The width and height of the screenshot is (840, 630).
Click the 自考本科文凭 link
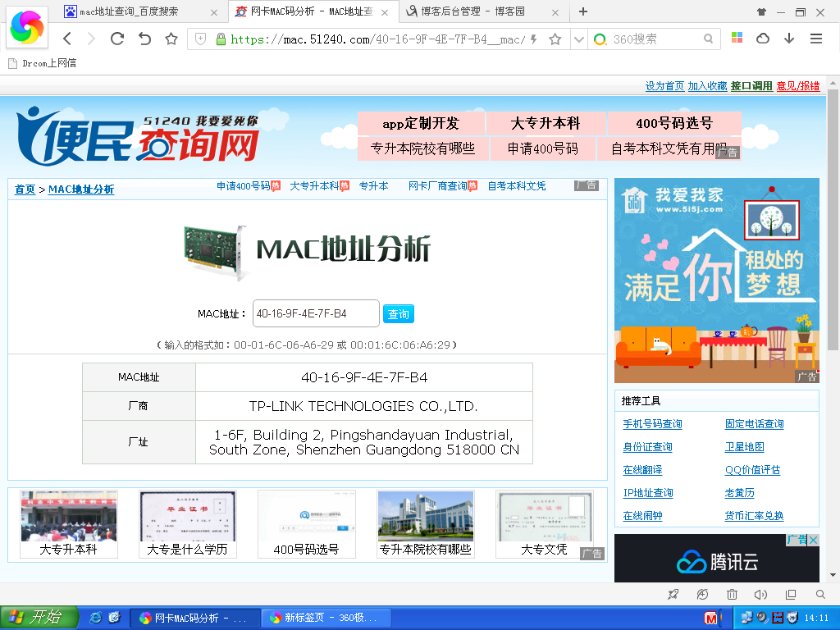pos(517,186)
